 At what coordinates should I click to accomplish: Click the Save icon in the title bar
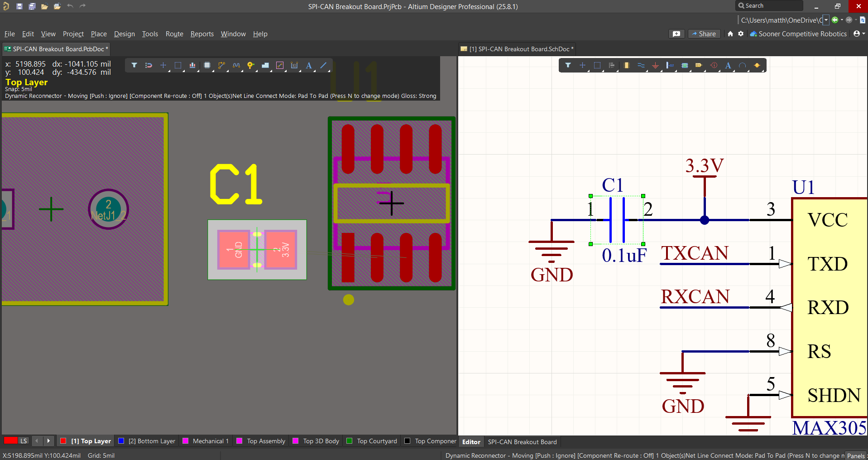tap(19, 6)
